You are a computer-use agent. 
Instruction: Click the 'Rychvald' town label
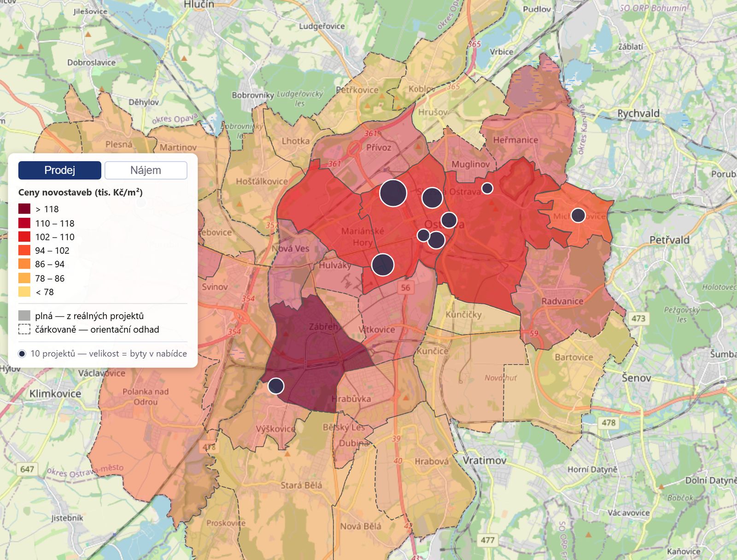tap(638, 113)
